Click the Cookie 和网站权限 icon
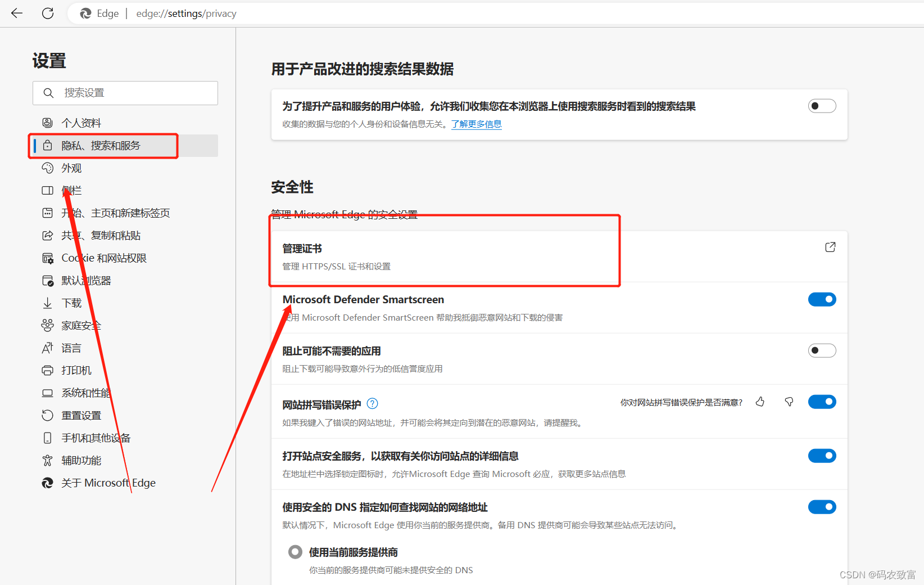The image size is (924, 585). [x=48, y=258]
